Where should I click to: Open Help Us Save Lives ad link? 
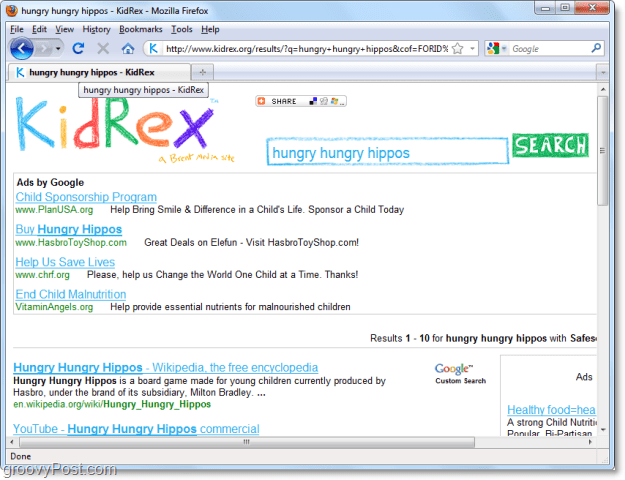click(x=65, y=262)
